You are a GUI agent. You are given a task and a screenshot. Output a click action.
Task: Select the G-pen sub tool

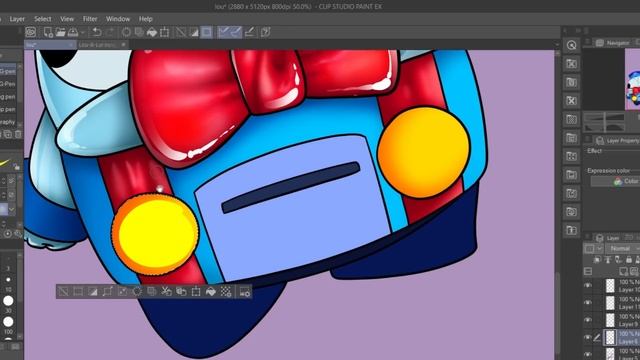[x=8, y=71]
